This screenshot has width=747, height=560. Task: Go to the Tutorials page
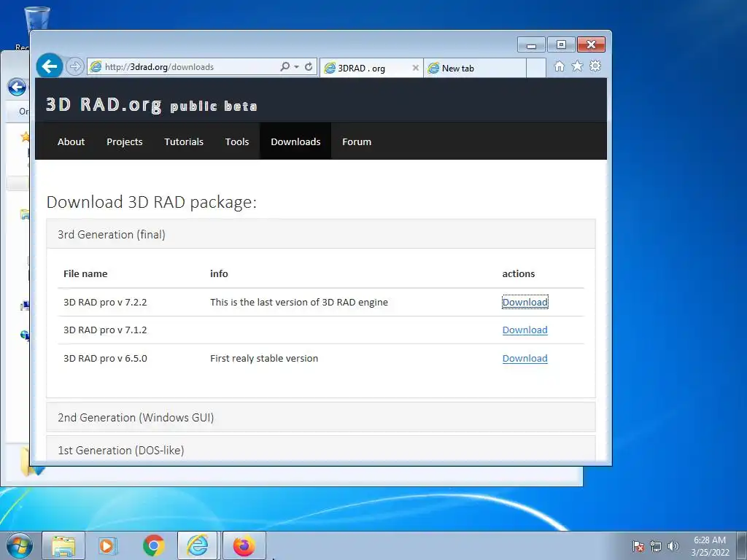[x=184, y=141]
